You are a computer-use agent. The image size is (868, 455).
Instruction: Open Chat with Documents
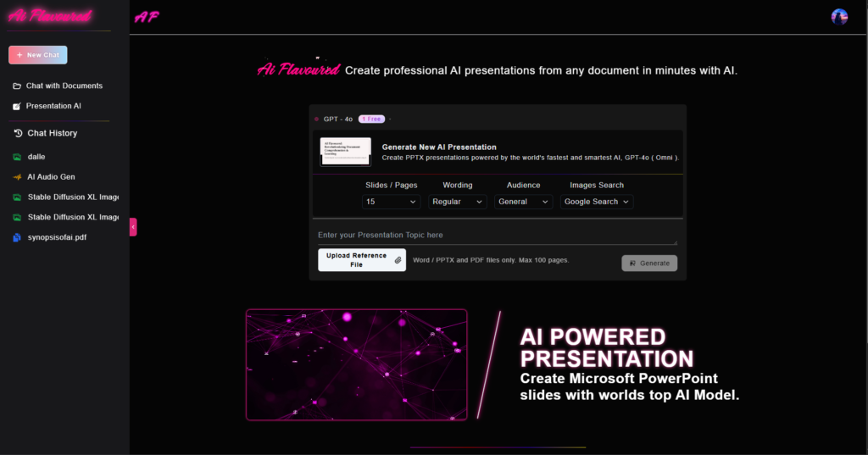(x=64, y=86)
